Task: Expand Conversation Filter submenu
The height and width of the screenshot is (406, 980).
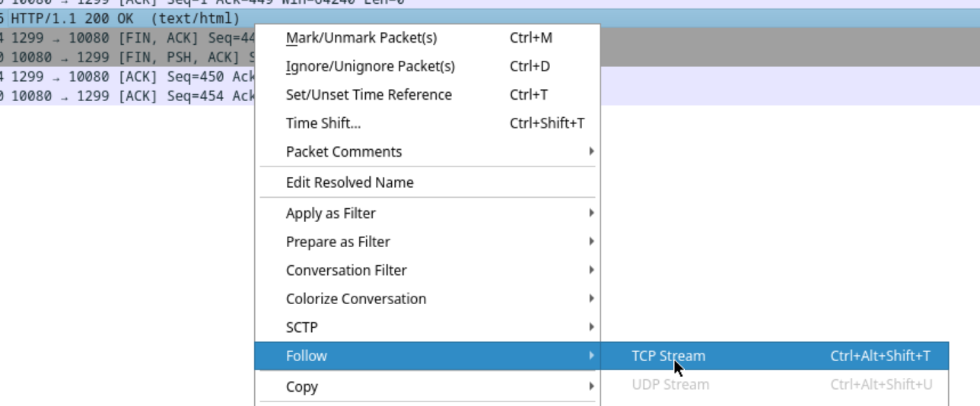Action: 346,271
